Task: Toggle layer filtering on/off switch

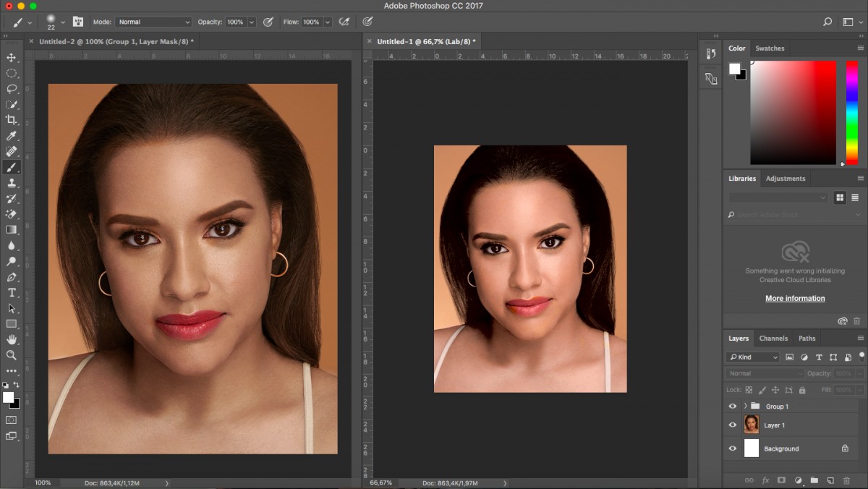Action: [861, 356]
